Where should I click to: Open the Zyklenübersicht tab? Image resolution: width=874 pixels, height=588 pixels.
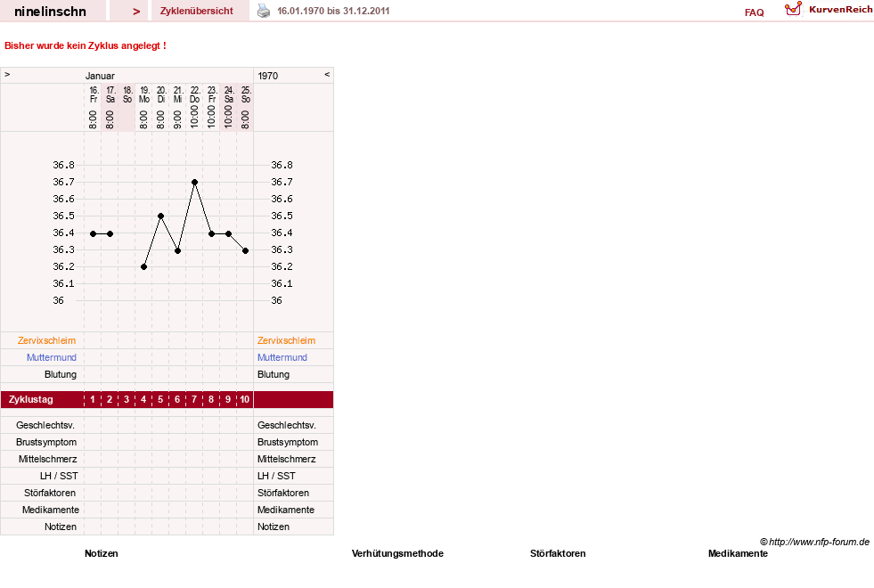(196, 12)
